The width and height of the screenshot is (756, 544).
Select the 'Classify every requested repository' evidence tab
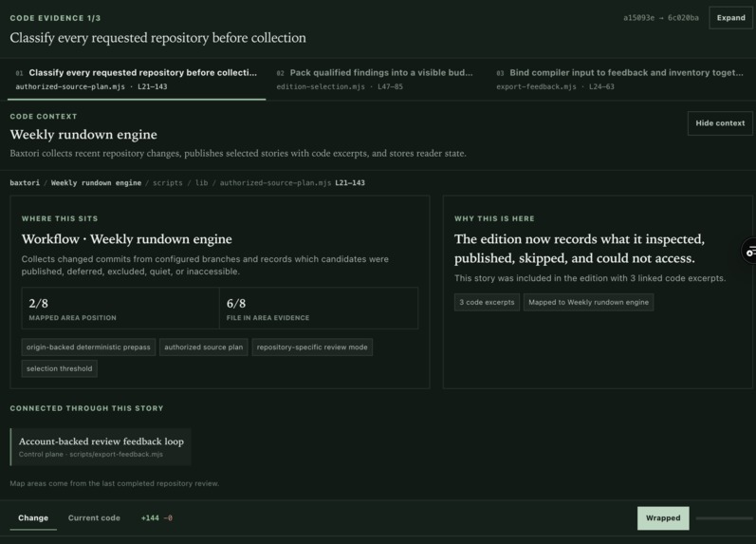click(137, 79)
